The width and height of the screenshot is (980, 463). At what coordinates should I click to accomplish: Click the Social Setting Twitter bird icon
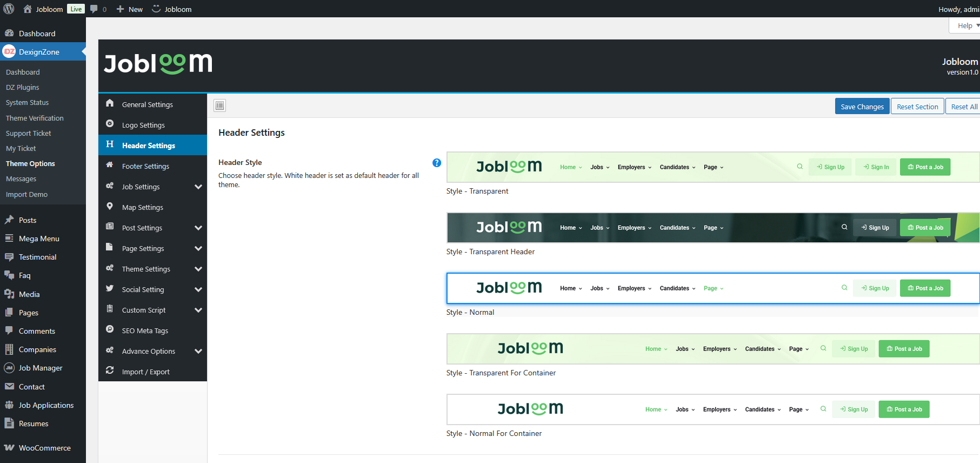110,289
